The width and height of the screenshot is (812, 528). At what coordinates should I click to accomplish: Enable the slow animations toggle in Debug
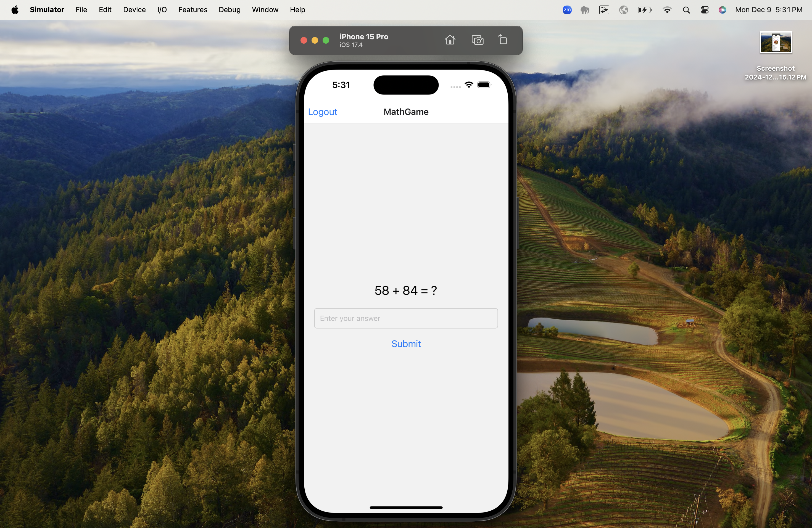228,9
